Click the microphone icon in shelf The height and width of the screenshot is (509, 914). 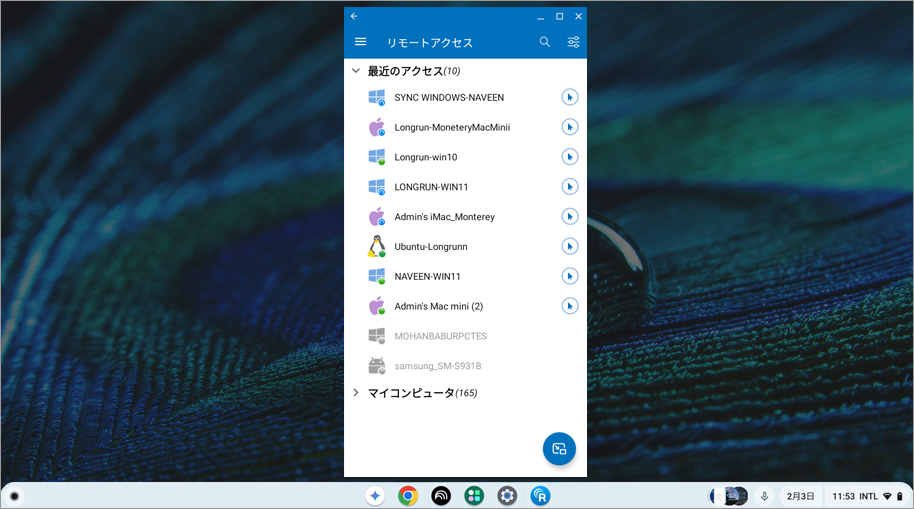pos(764,496)
